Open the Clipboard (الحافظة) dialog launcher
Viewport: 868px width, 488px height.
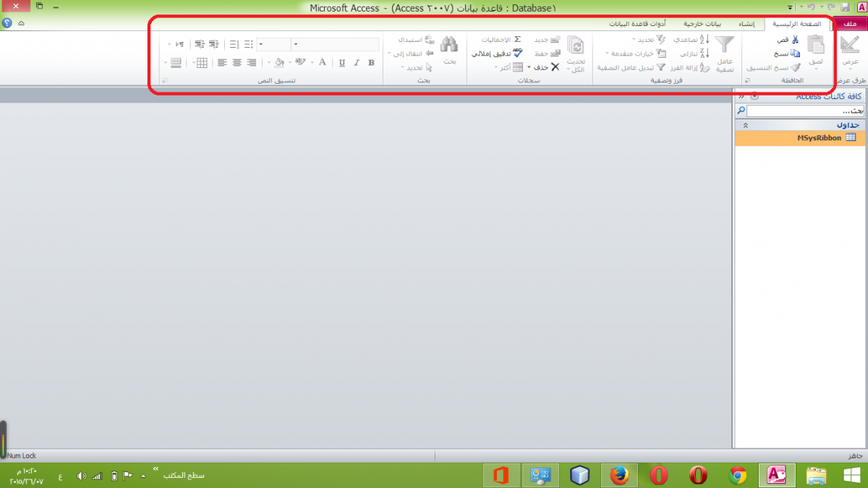tap(748, 81)
